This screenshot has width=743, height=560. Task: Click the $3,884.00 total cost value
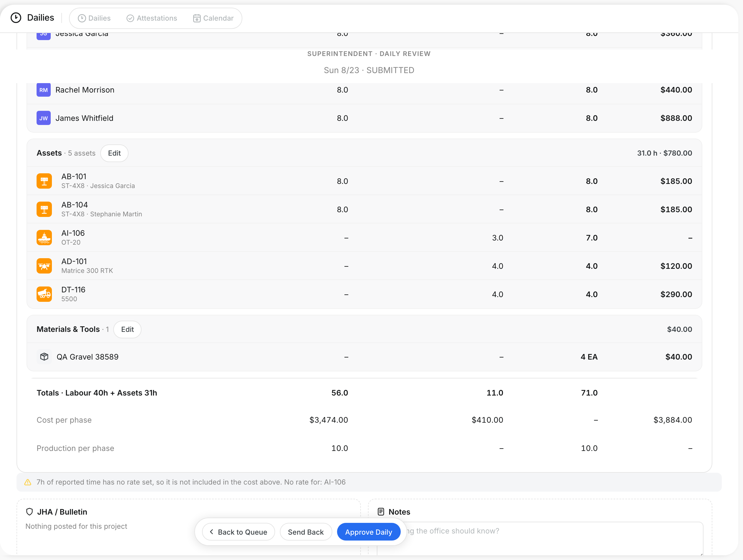tap(673, 420)
